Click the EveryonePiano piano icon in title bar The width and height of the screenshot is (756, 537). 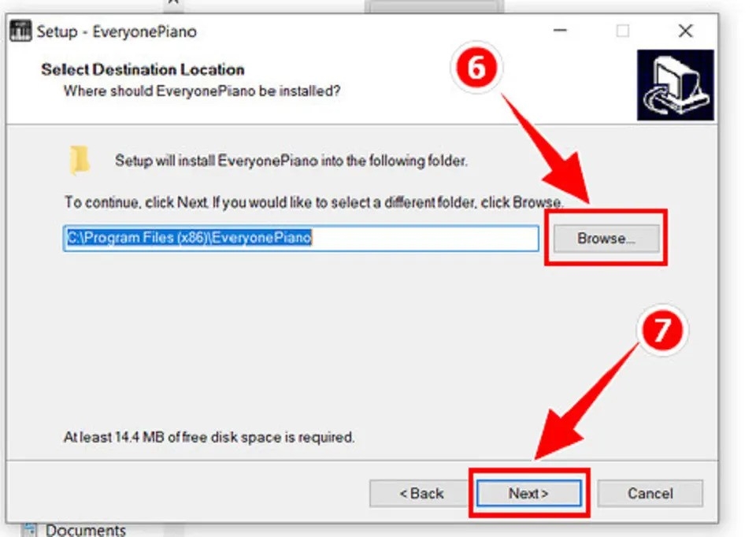click(20, 31)
